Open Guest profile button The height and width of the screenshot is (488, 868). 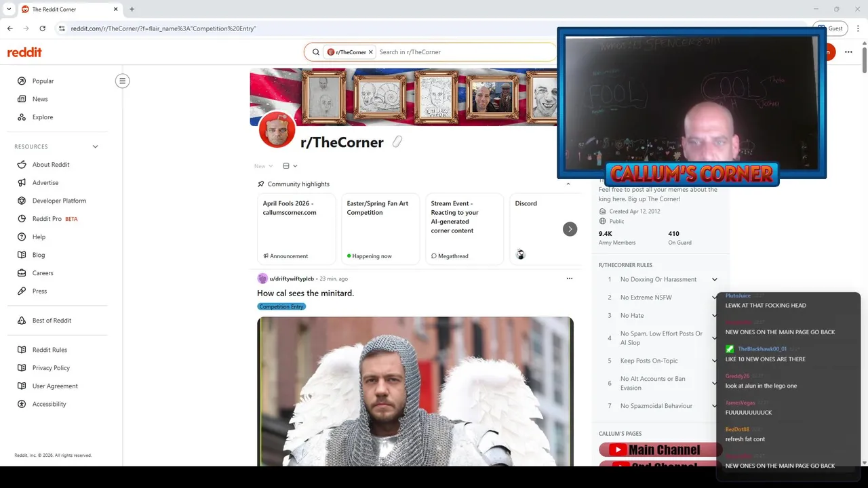point(830,28)
